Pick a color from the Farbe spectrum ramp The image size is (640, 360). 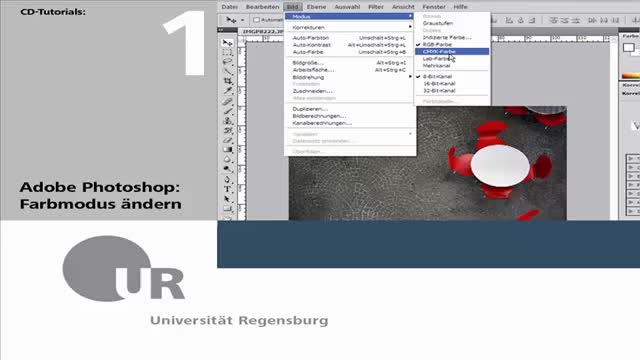(631, 76)
